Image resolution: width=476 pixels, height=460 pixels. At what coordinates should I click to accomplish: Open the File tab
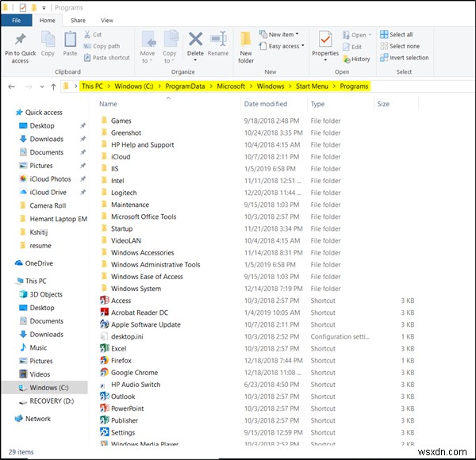[17, 21]
